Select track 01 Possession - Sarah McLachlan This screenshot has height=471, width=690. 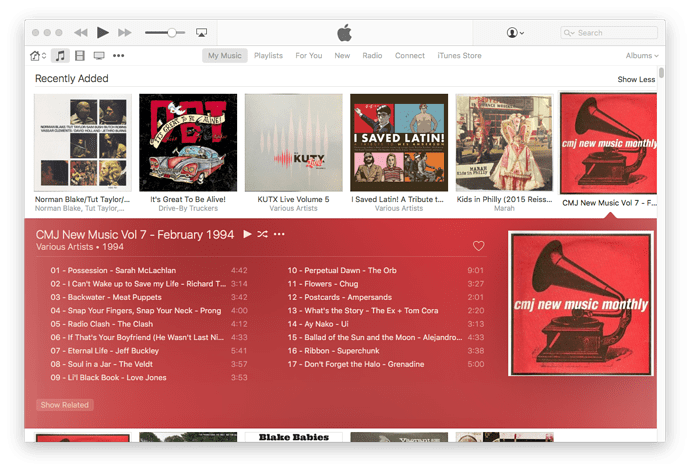point(149,271)
